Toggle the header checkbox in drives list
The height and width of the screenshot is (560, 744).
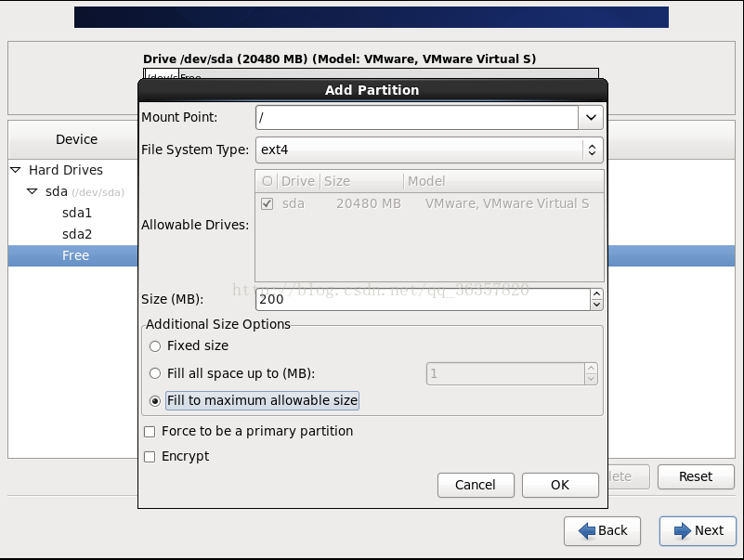(268, 181)
